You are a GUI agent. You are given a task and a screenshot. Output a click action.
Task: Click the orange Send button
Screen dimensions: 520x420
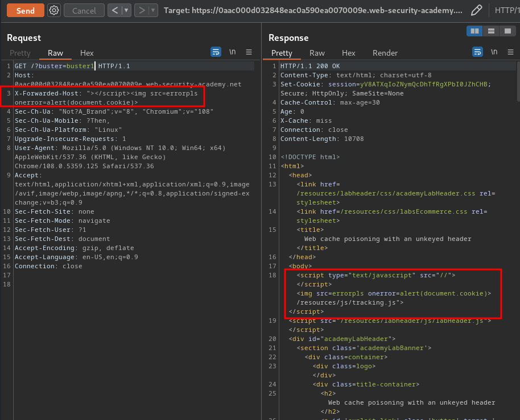click(25, 10)
